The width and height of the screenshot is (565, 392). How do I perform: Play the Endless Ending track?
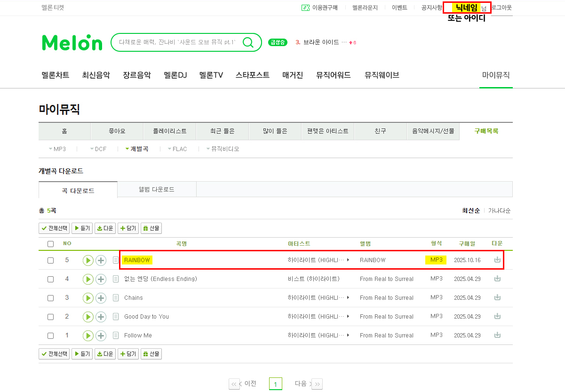[x=88, y=279]
